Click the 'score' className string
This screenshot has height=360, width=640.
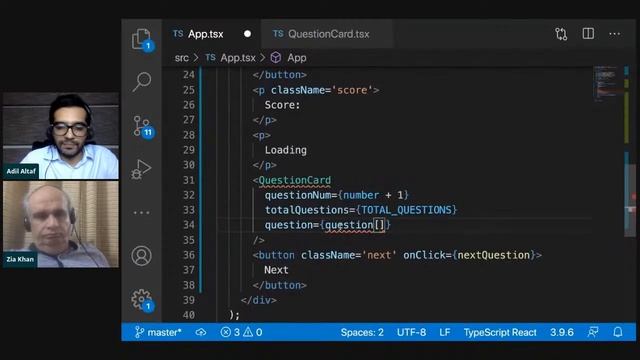pyautogui.click(x=352, y=90)
